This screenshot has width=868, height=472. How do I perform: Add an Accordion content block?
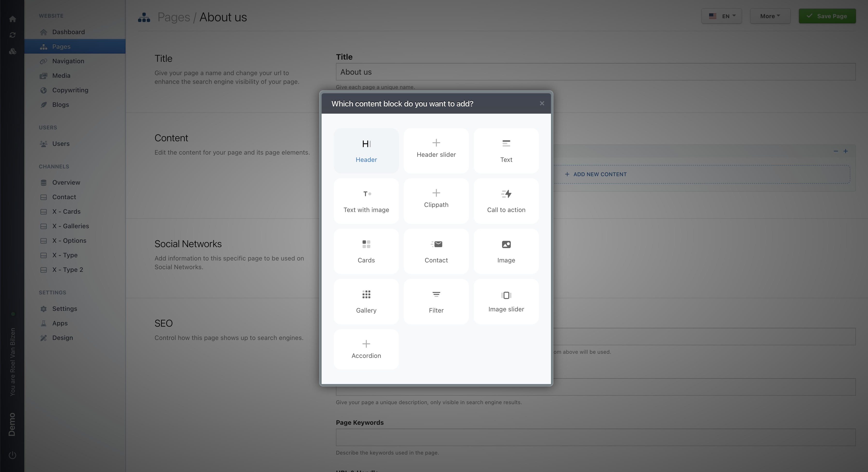pos(366,349)
